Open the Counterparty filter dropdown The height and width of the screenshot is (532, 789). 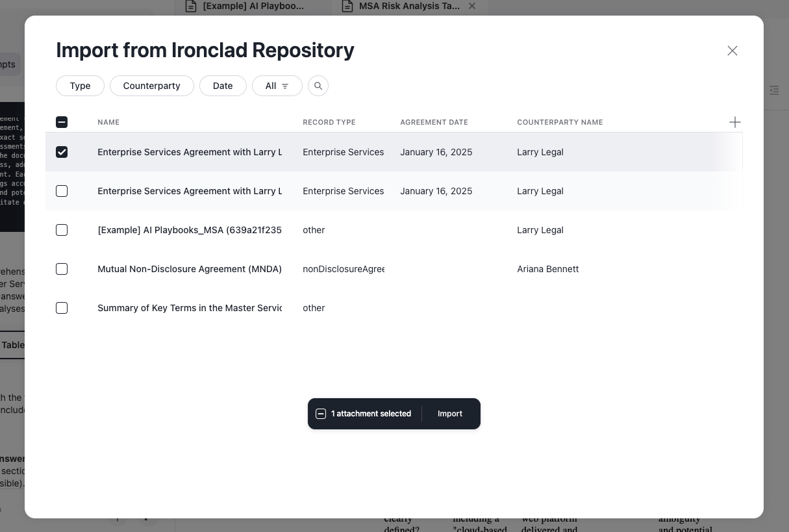(x=152, y=86)
